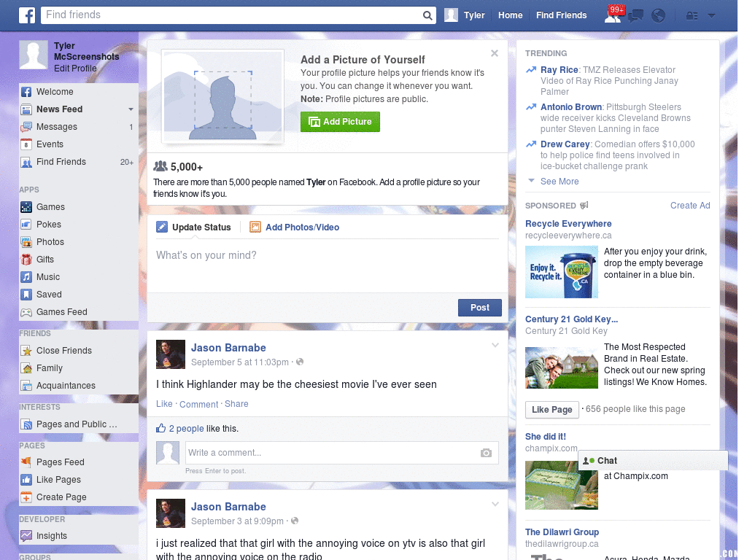Screen dimensions: 747x560
Task: Click the Saved bookmark icon
Action: coord(26,295)
